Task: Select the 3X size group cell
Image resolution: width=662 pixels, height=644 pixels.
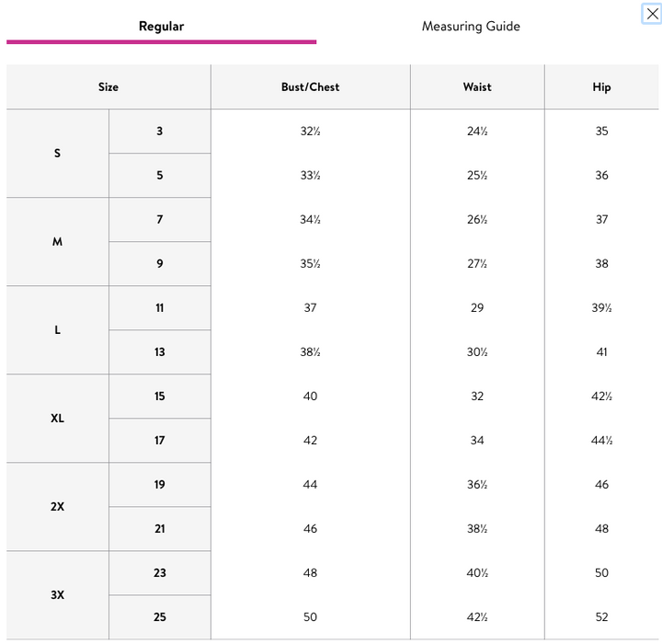Action: (57, 595)
